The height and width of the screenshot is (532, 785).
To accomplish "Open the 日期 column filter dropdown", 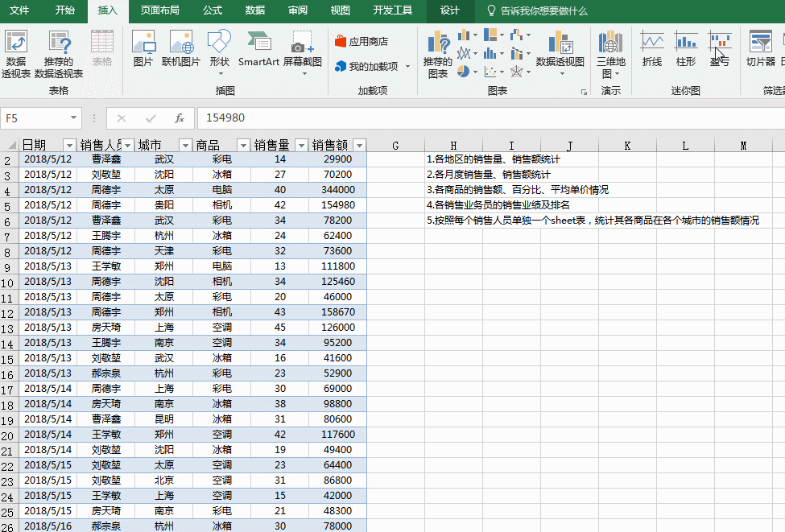I will coord(69,145).
